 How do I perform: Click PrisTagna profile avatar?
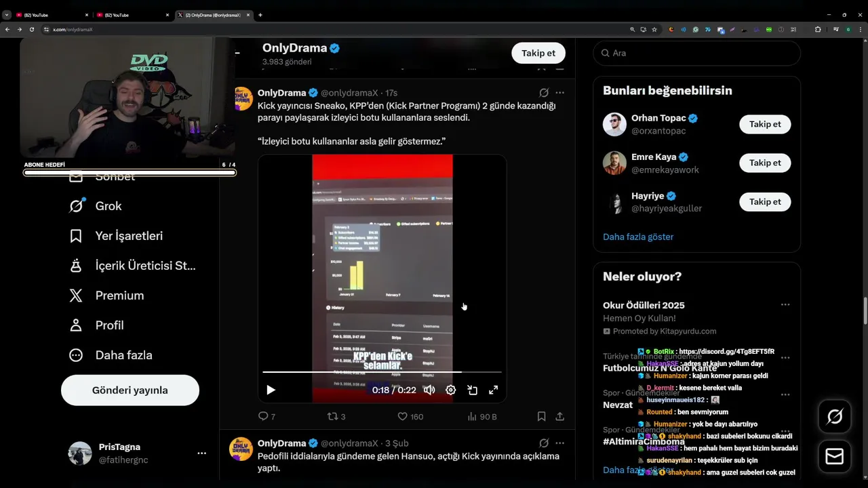(x=80, y=453)
